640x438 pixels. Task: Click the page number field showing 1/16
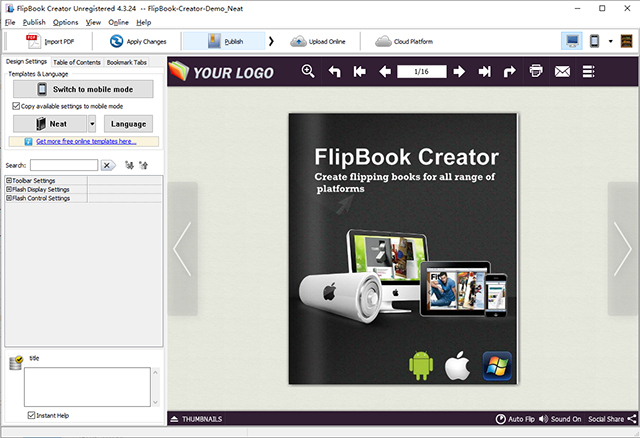point(421,71)
